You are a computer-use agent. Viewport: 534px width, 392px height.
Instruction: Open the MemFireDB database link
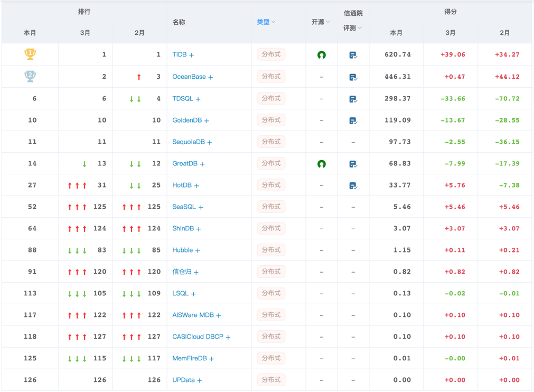pos(190,359)
